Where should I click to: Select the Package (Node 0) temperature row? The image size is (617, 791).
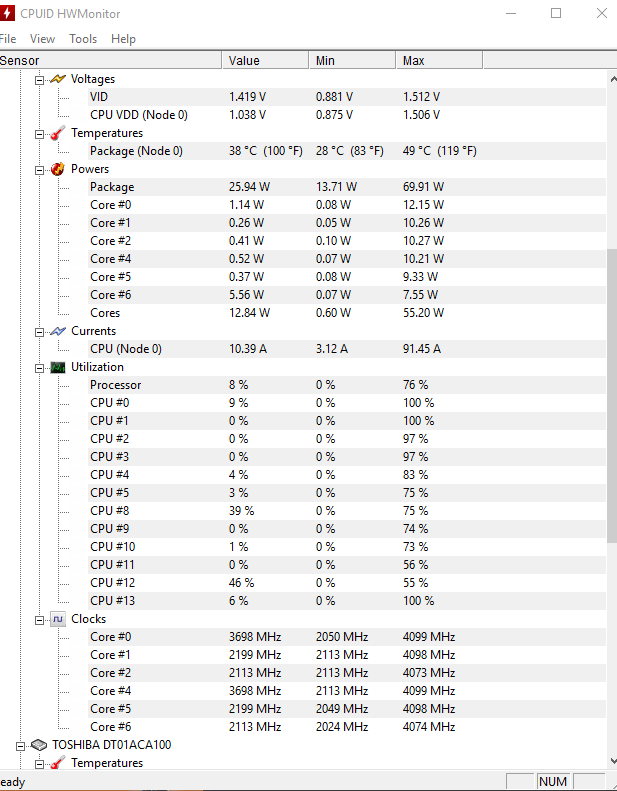point(303,151)
